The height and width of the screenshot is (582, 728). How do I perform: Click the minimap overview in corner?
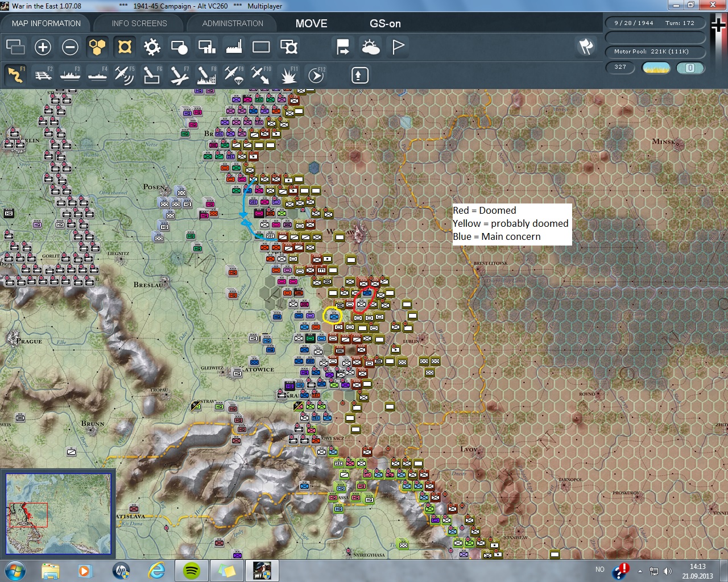pyautogui.click(x=58, y=514)
